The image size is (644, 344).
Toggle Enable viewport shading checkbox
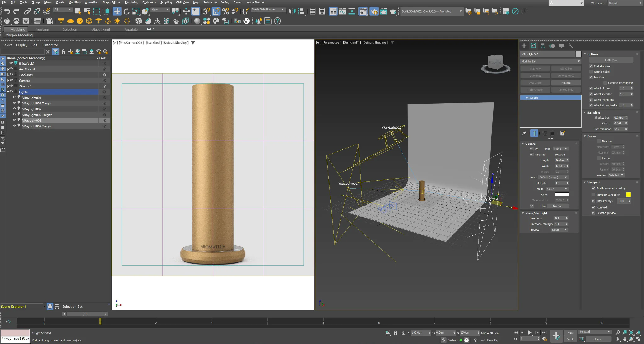(593, 189)
